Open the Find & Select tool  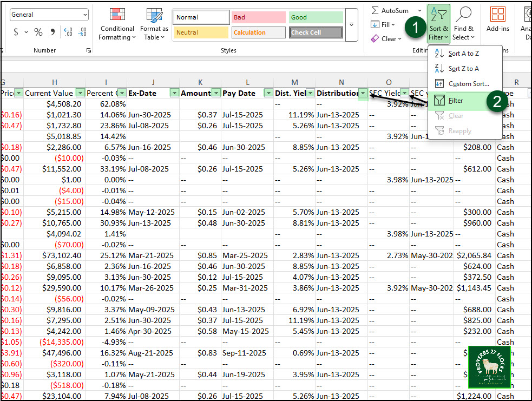463,24
